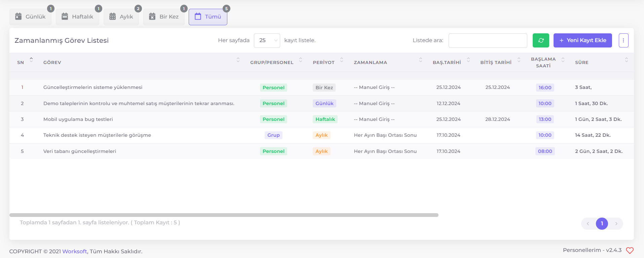This screenshot has width=644, height=258.
Task: Click the 16:00 start time badge
Action: click(545, 88)
